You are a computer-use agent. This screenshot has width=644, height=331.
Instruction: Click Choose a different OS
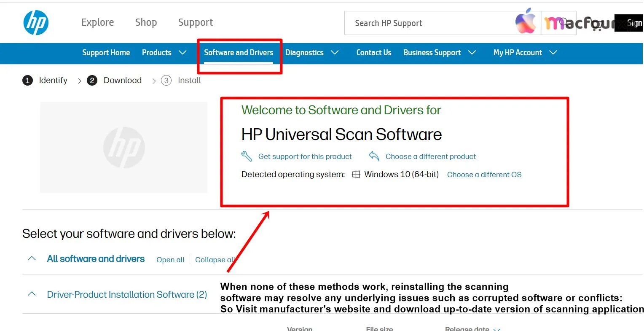484,175
